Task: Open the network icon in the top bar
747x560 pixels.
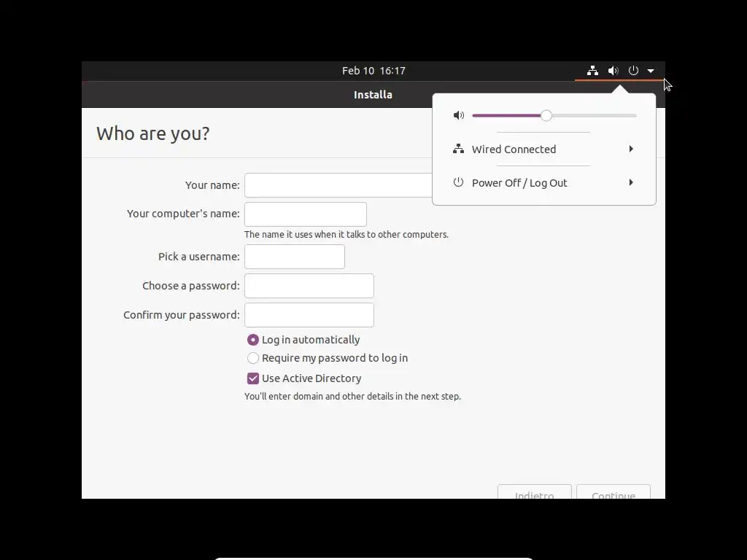Action: coord(592,71)
